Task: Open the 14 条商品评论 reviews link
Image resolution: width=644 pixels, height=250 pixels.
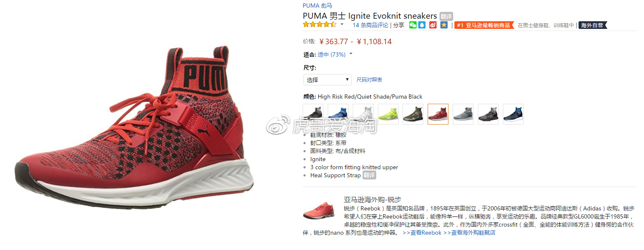Action: point(370,25)
